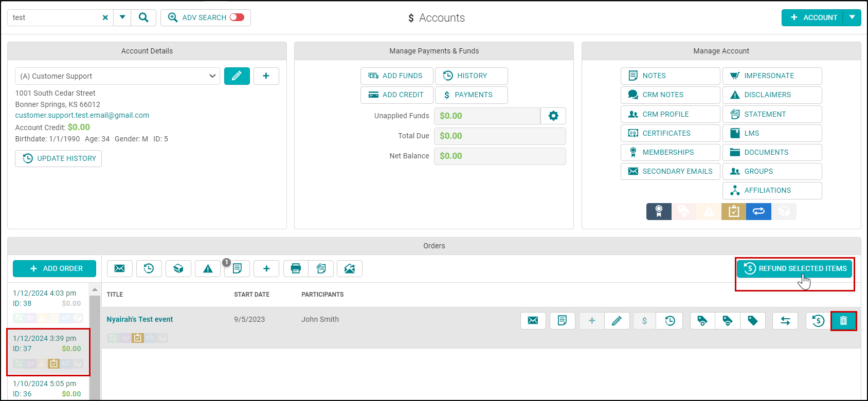Image resolution: width=868 pixels, height=401 pixels.
Task: Open PAYMENTS
Action: click(x=472, y=95)
